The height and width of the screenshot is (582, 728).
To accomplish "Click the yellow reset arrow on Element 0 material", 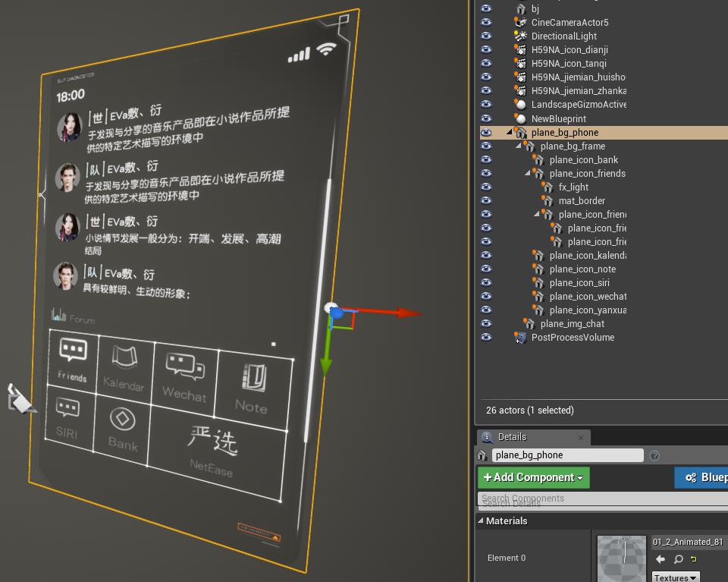I will click(x=693, y=559).
